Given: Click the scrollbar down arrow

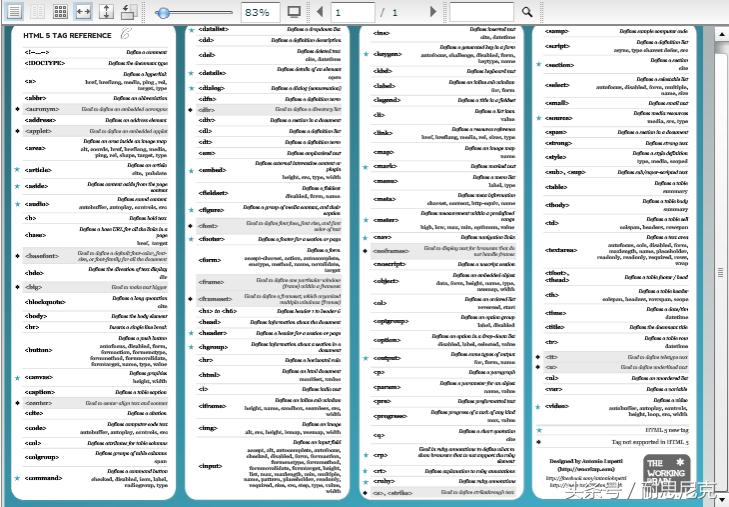Looking at the screenshot, I should (x=721, y=500).
